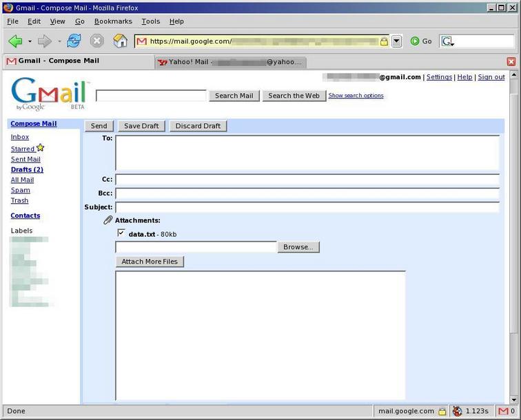
Task: Open the Starred messages link
Action: 23,149
